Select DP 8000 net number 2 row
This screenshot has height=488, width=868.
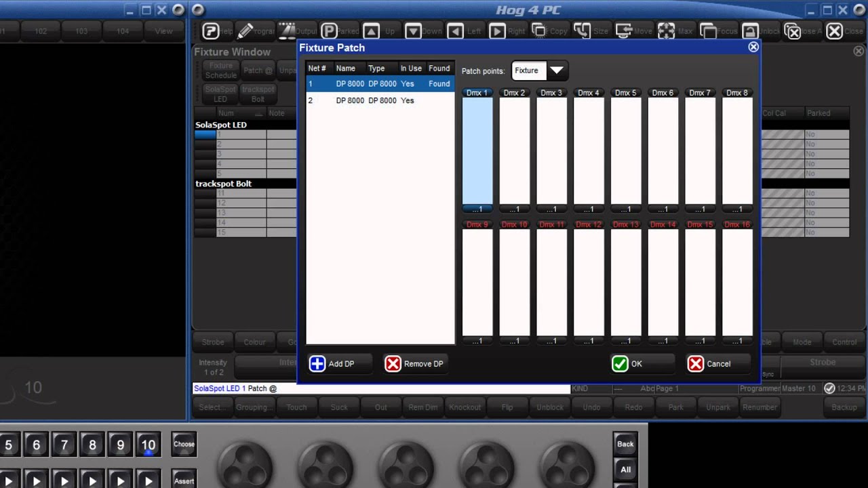pos(380,100)
